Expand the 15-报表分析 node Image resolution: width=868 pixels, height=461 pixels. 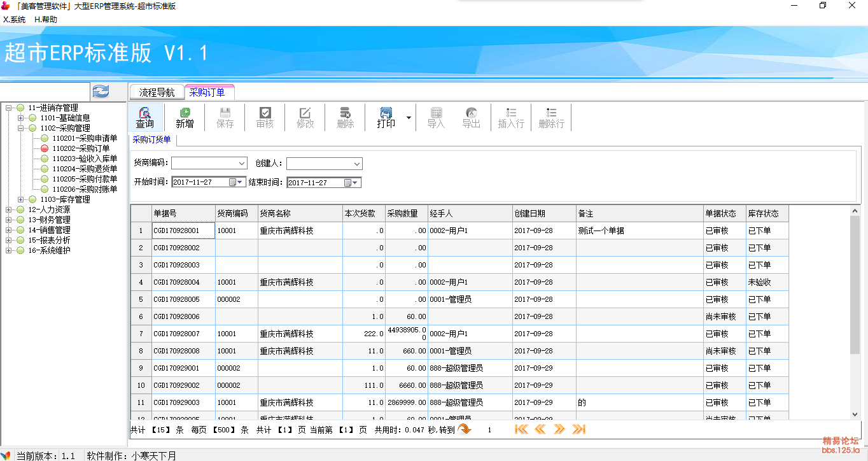[x=9, y=240]
